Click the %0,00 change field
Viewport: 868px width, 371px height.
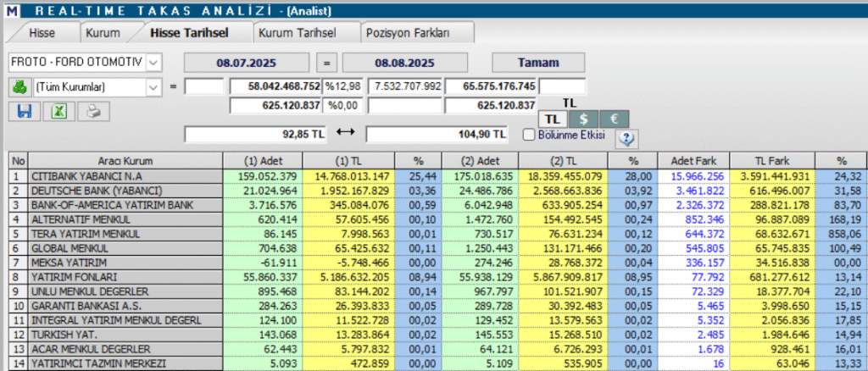[x=343, y=105]
